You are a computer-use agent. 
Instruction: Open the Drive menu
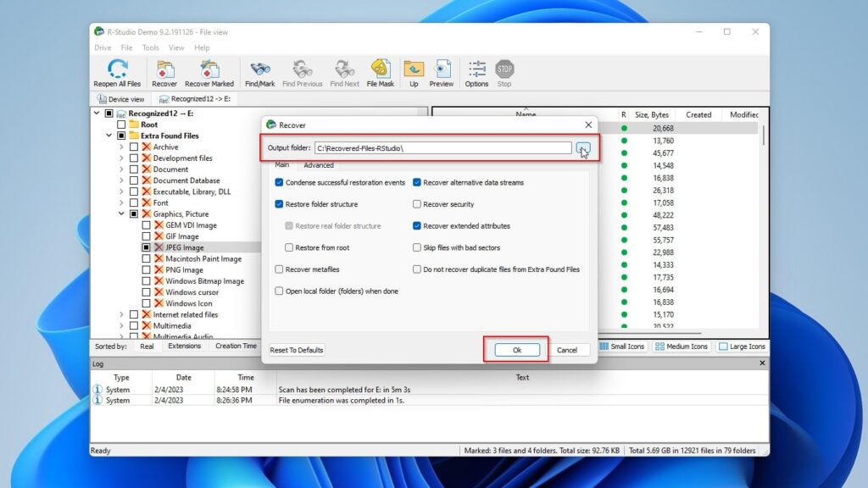pos(103,47)
